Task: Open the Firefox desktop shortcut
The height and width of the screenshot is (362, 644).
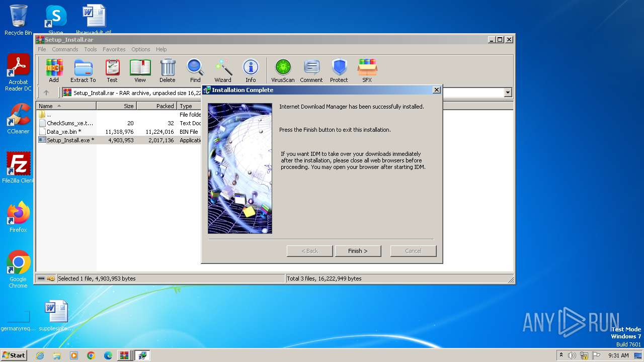Action: point(18,217)
